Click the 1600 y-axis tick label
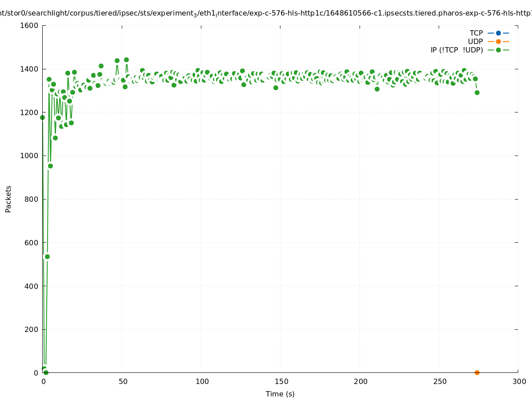 (29, 25)
